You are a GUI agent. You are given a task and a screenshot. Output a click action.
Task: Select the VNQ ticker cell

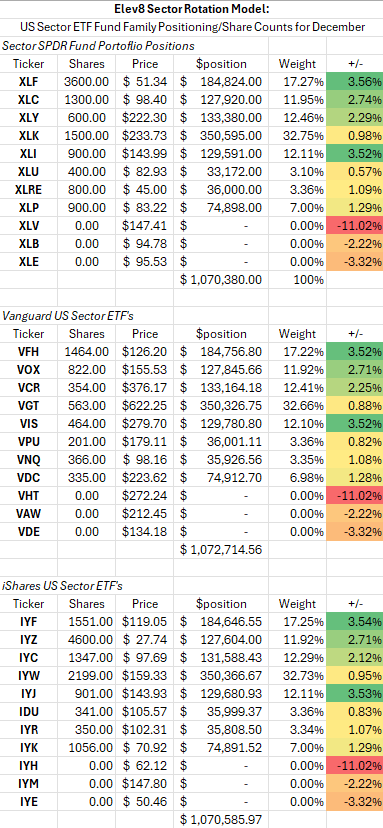29,459
